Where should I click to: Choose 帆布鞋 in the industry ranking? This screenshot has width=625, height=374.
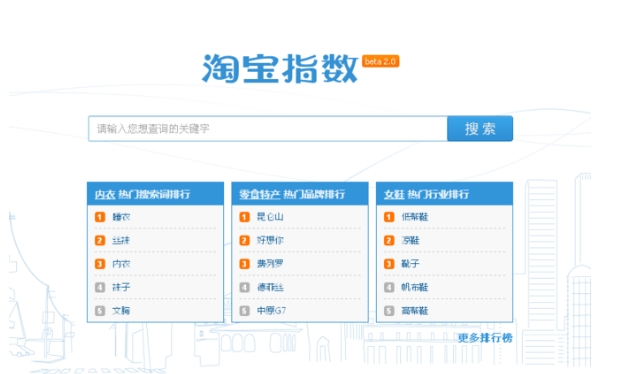[x=415, y=287]
